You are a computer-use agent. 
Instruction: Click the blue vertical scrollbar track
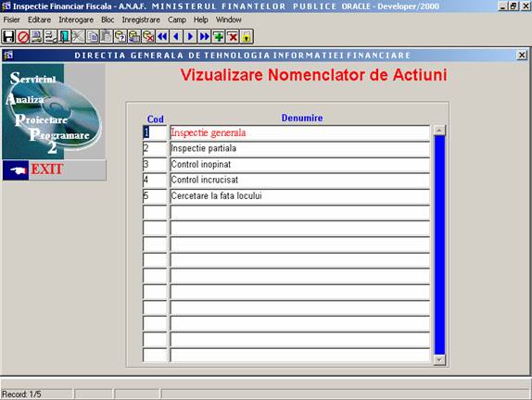coord(439,244)
